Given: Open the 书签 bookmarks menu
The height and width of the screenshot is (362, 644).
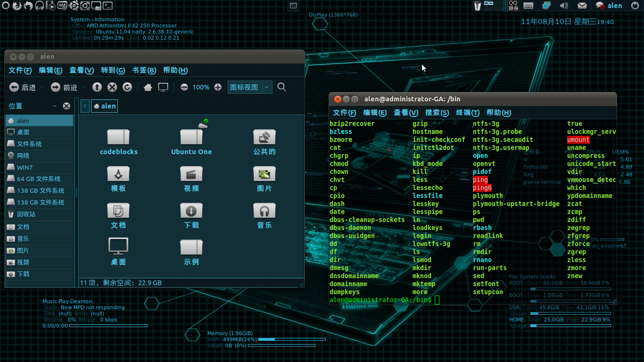Looking at the screenshot, I should pos(144,70).
